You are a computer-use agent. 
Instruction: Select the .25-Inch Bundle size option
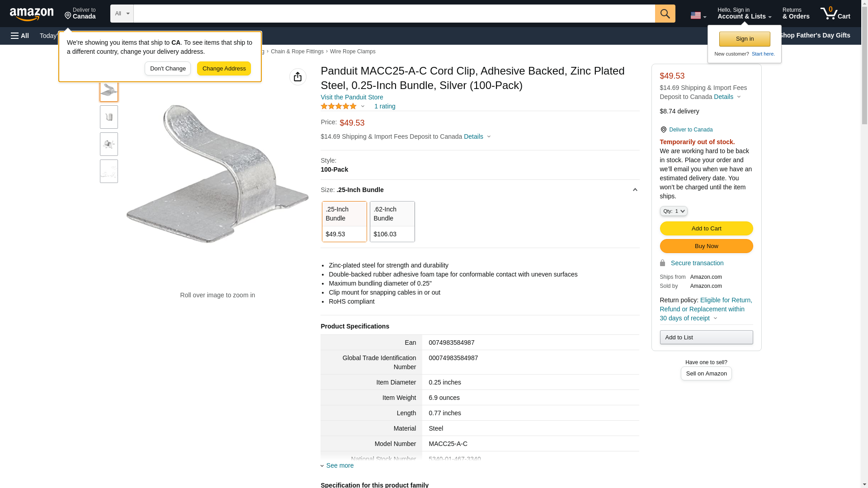tap(344, 221)
